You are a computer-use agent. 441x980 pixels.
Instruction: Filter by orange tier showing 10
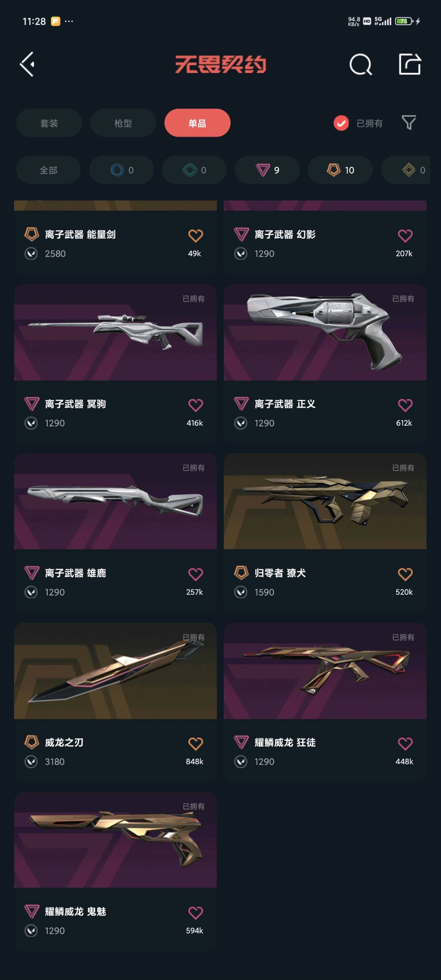pyautogui.click(x=340, y=170)
